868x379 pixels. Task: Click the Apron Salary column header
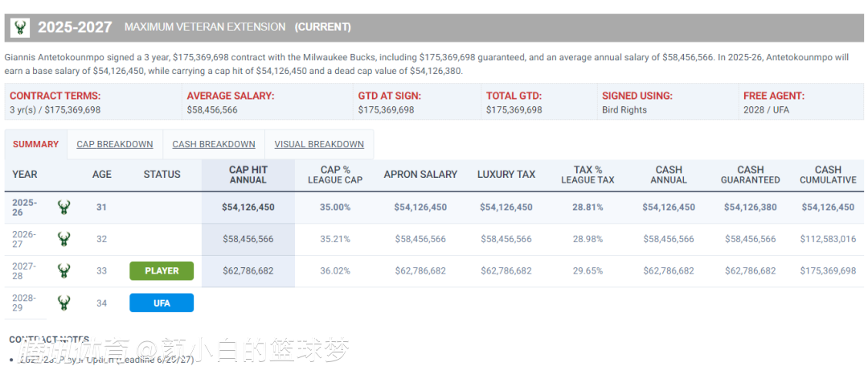420,175
